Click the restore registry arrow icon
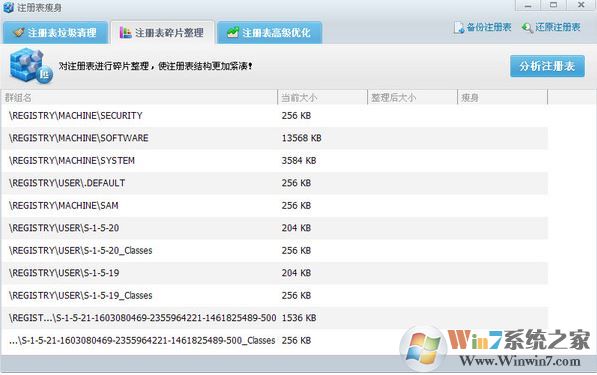 pos(527,28)
